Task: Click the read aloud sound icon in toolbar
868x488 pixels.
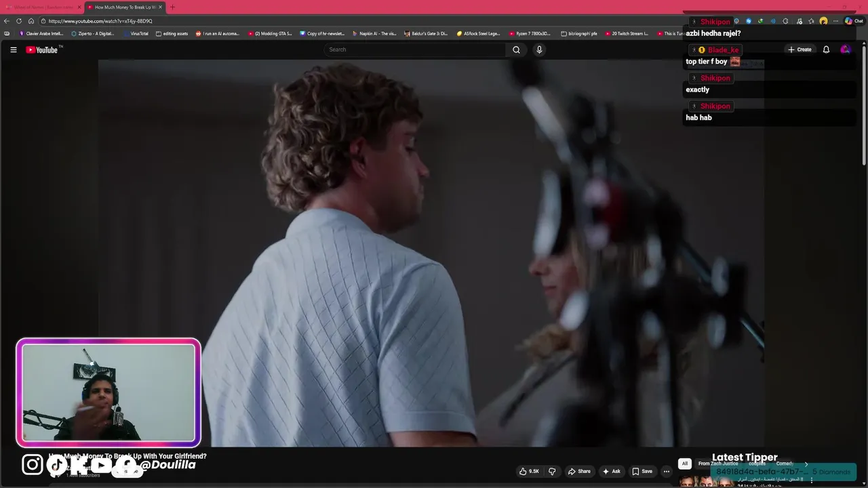Action: pos(773,21)
